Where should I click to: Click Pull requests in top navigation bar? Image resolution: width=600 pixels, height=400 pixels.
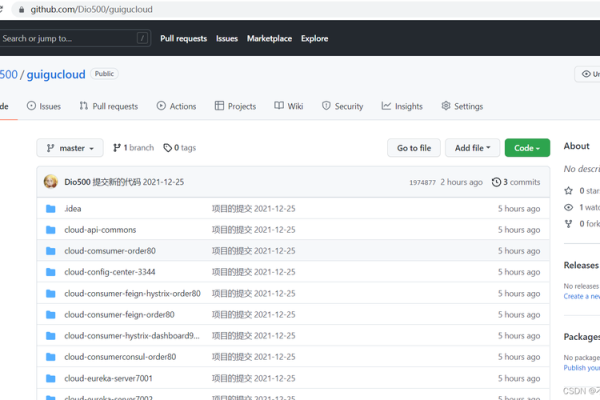tap(184, 39)
